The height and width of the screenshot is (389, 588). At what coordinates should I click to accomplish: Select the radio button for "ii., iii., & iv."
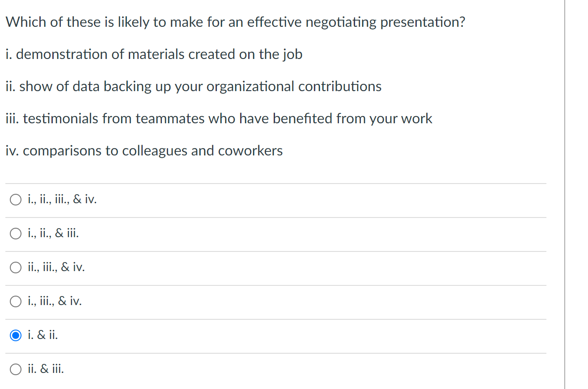[x=15, y=268]
